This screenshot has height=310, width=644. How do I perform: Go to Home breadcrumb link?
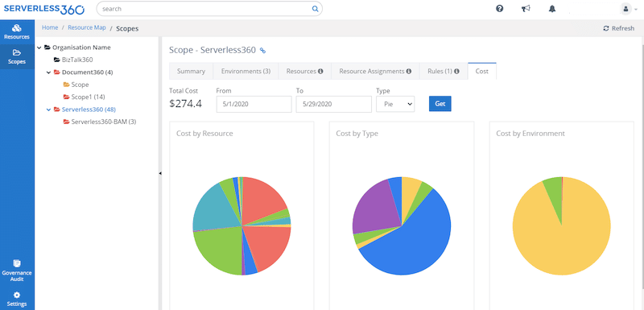[x=50, y=27]
